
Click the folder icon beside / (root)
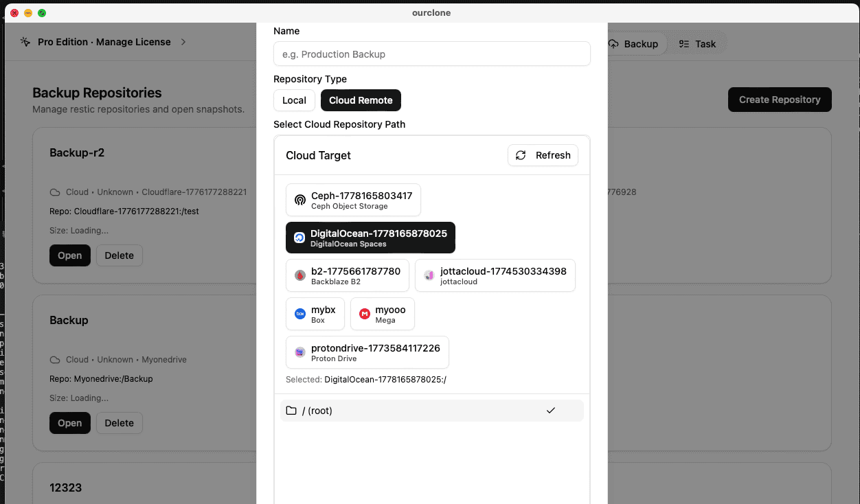point(291,411)
